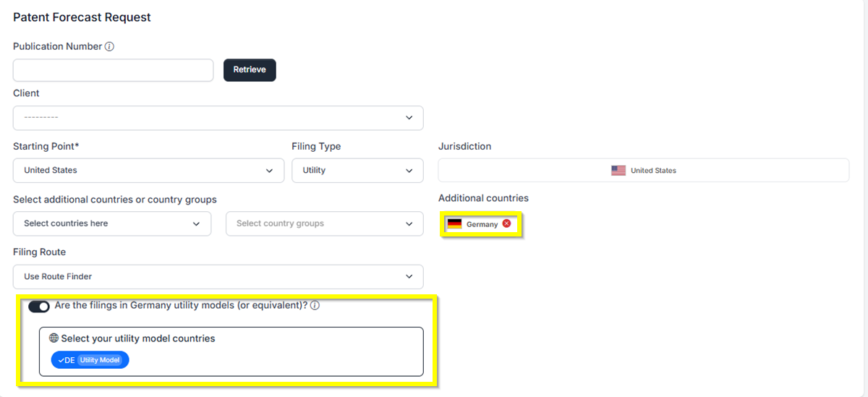Screen dimensions: 868x397
Task: Click the checkmark on the DE chip
Action: point(61,360)
